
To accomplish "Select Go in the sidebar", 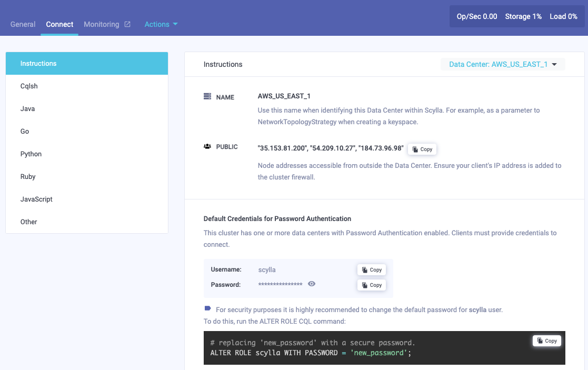I will click(87, 131).
